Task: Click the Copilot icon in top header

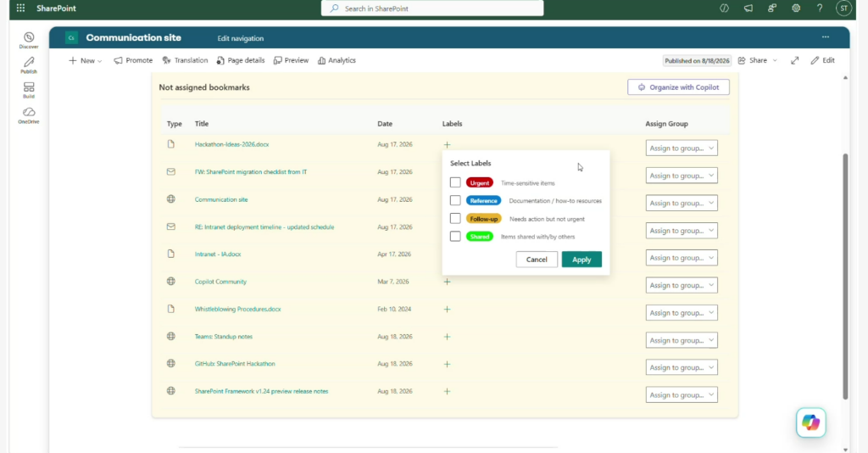Action: click(x=724, y=8)
